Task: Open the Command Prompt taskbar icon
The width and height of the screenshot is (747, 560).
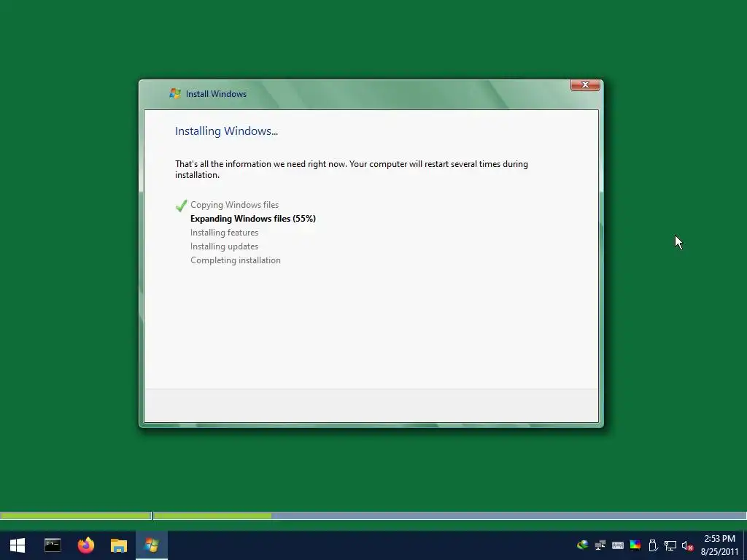Action: coord(53,545)
